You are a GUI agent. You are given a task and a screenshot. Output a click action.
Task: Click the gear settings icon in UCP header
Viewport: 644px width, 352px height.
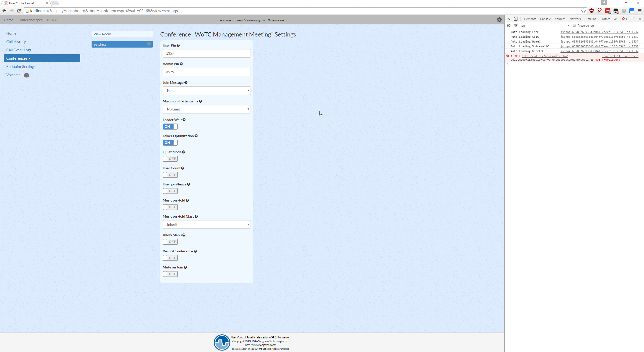tap(499, 20)
